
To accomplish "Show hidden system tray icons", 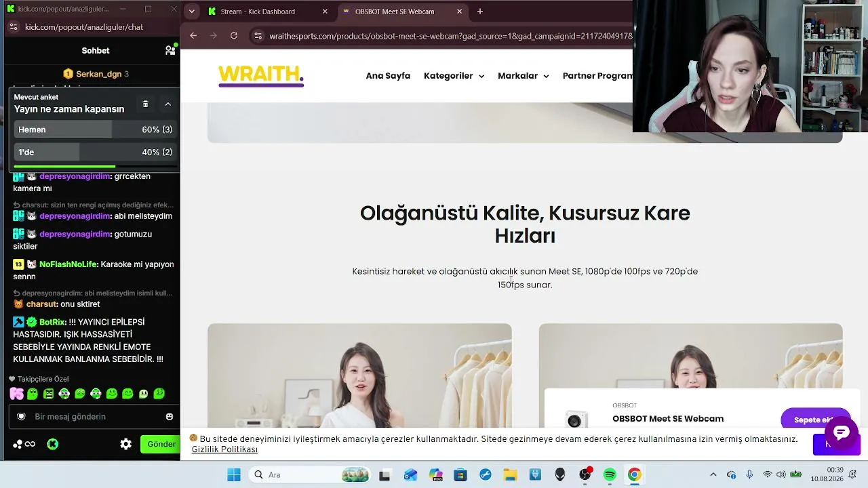I will pyautogui.click(x=713, y=475).
